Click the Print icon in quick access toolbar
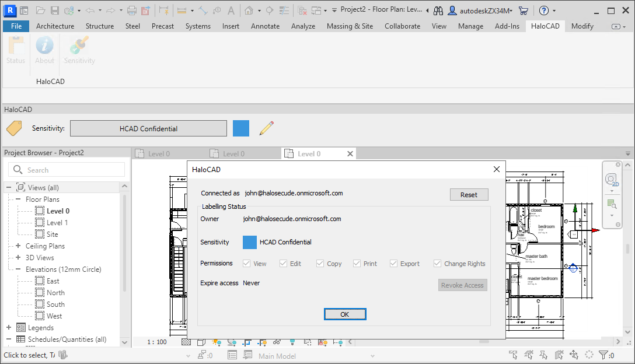The height and width of the screenshot is (364, 635). [x=131, y=10]
